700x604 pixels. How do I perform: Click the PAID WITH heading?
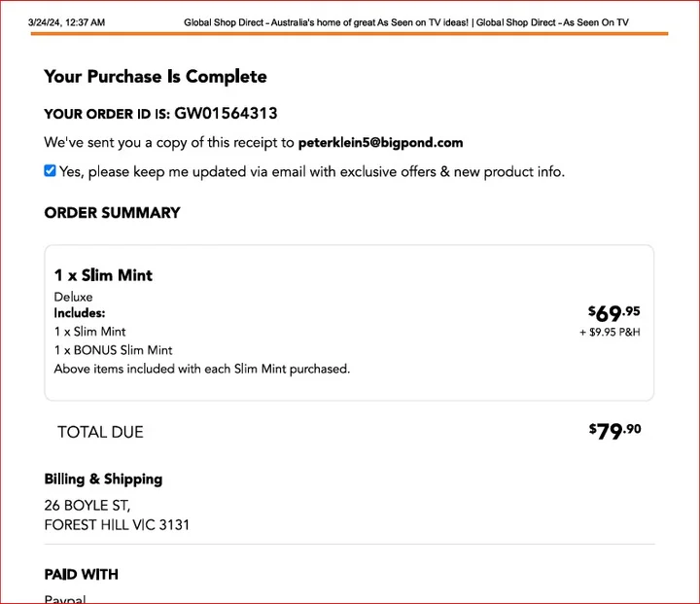click(81, 574)
